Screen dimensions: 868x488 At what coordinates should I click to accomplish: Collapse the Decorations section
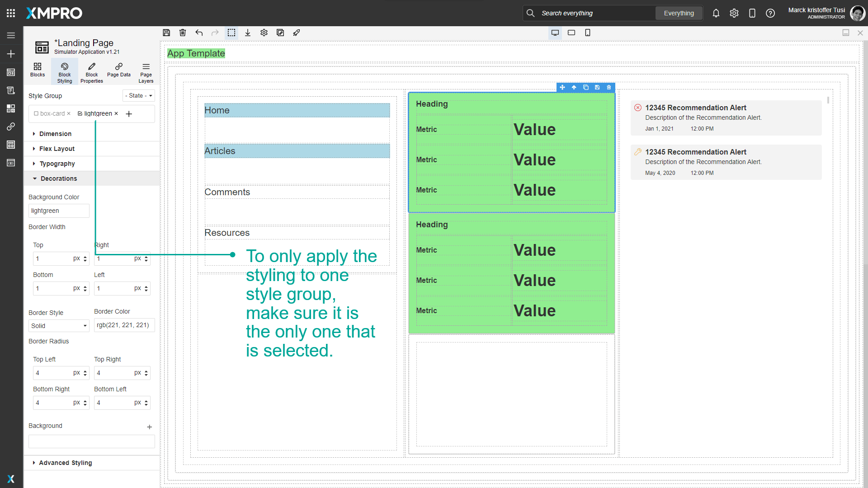pyautogui.click(x=59, y=178)
